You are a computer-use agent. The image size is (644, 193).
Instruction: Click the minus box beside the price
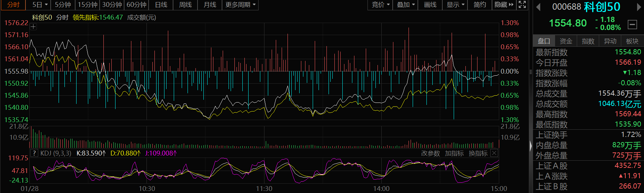632,24
